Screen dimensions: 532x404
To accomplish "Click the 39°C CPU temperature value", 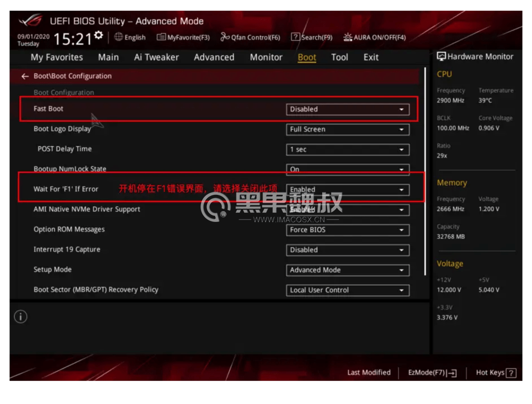I will click(485, 101).
